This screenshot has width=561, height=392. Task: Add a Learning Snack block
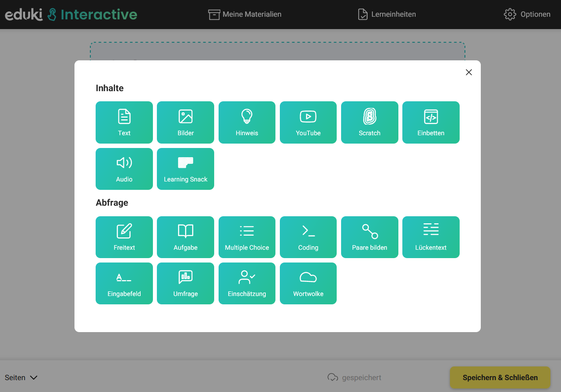click(x=185, y=169)
